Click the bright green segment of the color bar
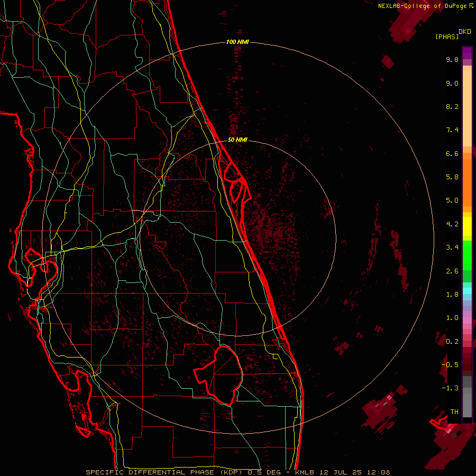The image size is (476, 476). (467, 255)
